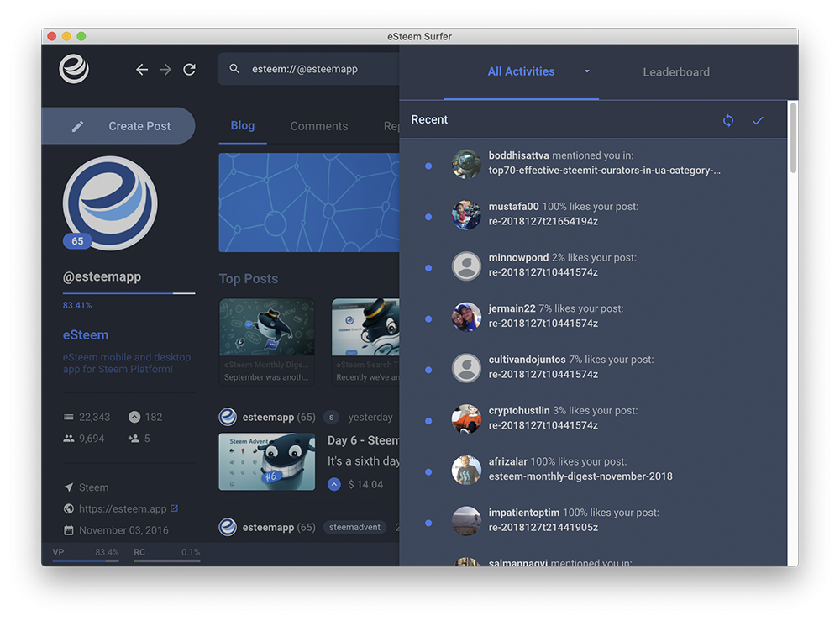Screen dimensions: 840x621
Task: Toggle unread dot on impatientoptim notification
Action: click(x=428, y=523)
